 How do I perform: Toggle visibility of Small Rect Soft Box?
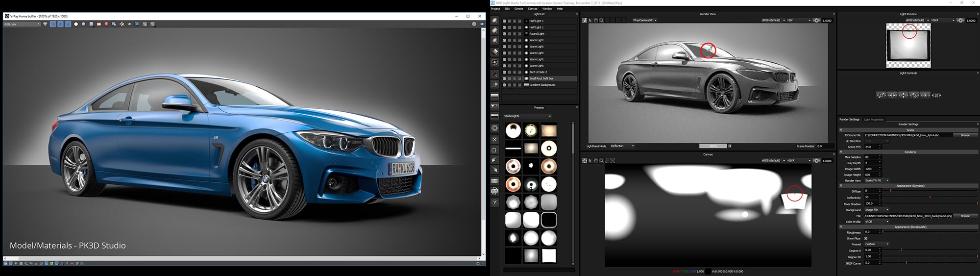coord(504,78)
